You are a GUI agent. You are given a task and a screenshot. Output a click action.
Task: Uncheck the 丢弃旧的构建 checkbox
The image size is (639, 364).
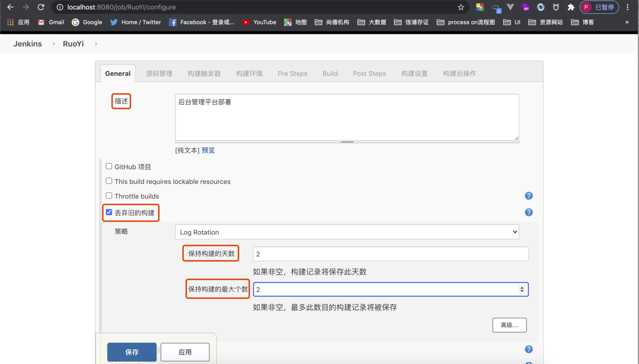pyautogui.click(x=109, y=212)
